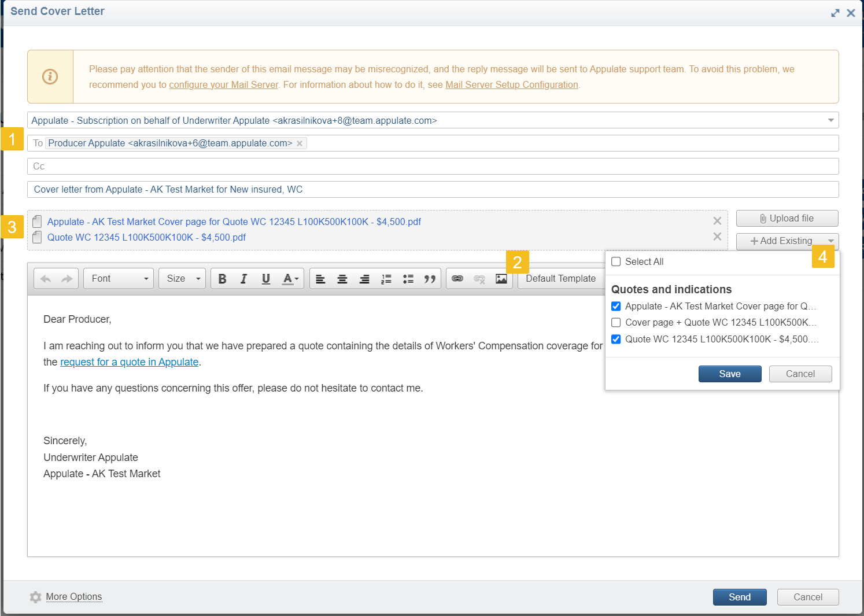Click into the Cc field
The height and width of the screenshot is (616, 864).
point(433,167)
